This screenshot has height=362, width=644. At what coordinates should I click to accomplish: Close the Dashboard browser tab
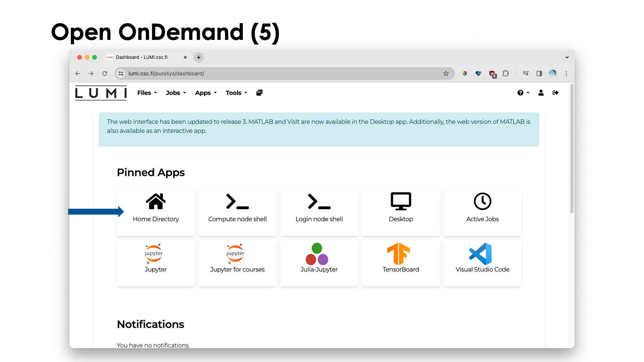(x=185, y=57)
